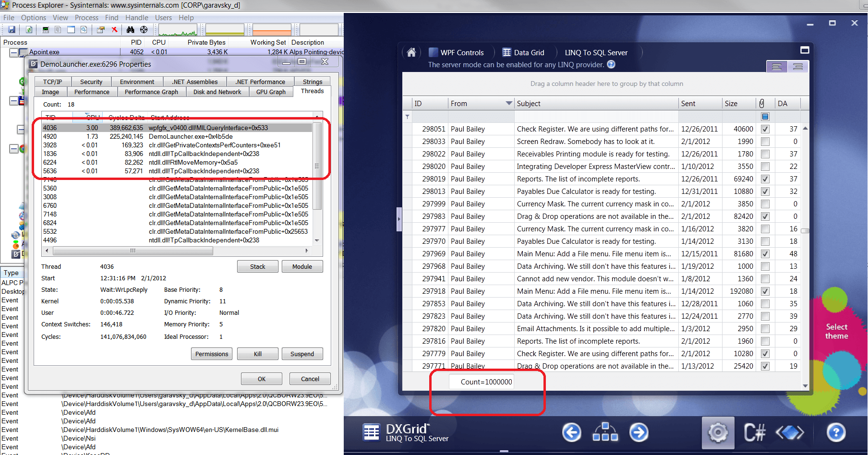
Task: Open the gear options icon in the demo footer
Action: click(x=718, y=432)
